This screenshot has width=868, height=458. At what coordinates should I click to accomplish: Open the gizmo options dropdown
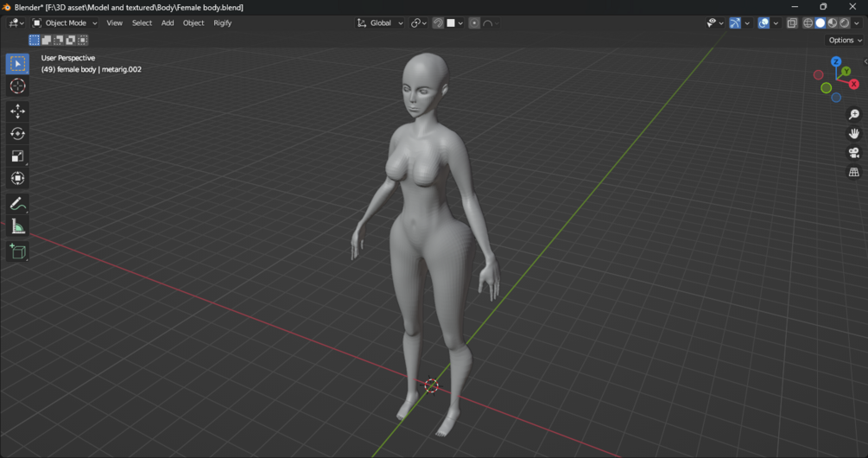747,22
